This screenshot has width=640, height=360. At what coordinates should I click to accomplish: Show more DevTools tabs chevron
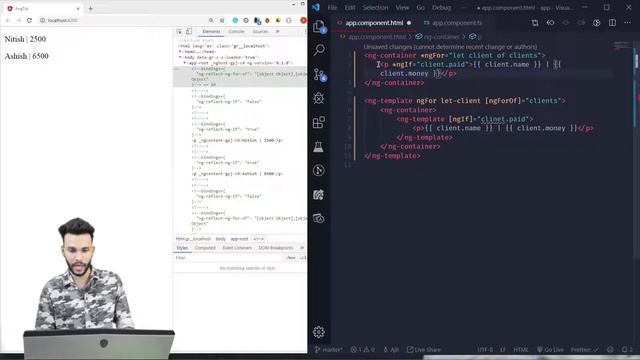(278, 31)
